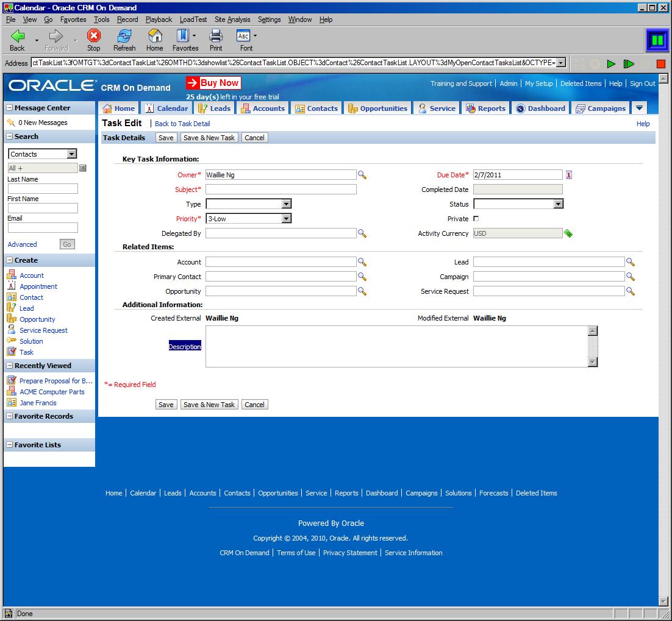Click the description scrollbar down arrow
Image resolution: width=672 pixels, height=621 pixels.
tap(592, 363)
